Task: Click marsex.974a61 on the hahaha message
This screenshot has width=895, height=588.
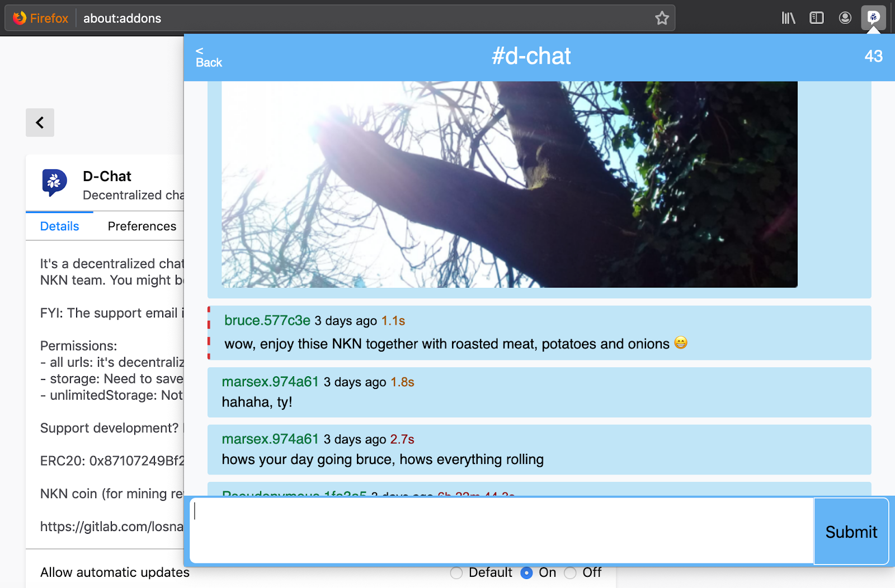Action: coord(270,382)
